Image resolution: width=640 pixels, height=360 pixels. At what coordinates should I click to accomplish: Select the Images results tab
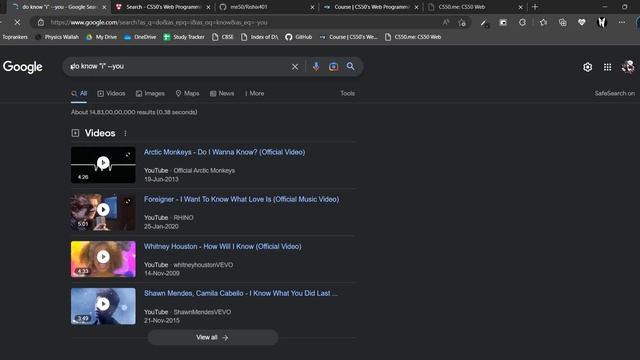150,93
